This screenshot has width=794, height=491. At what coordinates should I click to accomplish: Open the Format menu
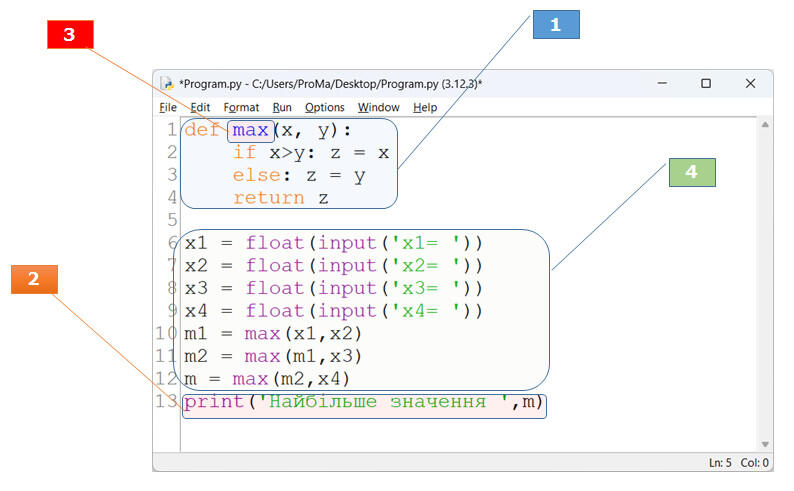pos(241,108)
